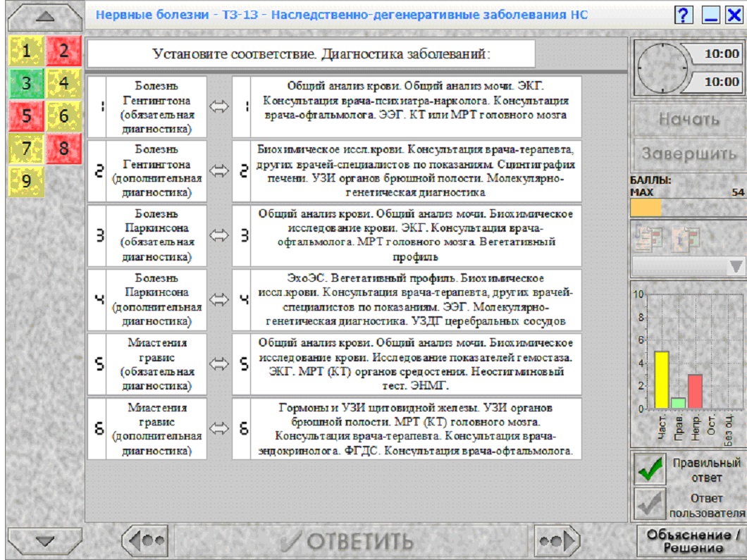Click match arrow for Паркинсона дополнительная row

tap(219, 299)
